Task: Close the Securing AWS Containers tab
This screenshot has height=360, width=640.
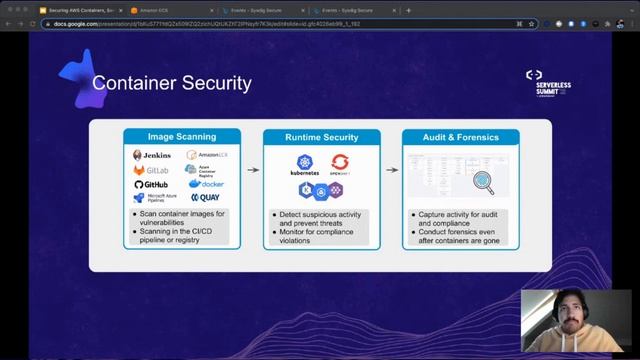Action: point(121,11)
